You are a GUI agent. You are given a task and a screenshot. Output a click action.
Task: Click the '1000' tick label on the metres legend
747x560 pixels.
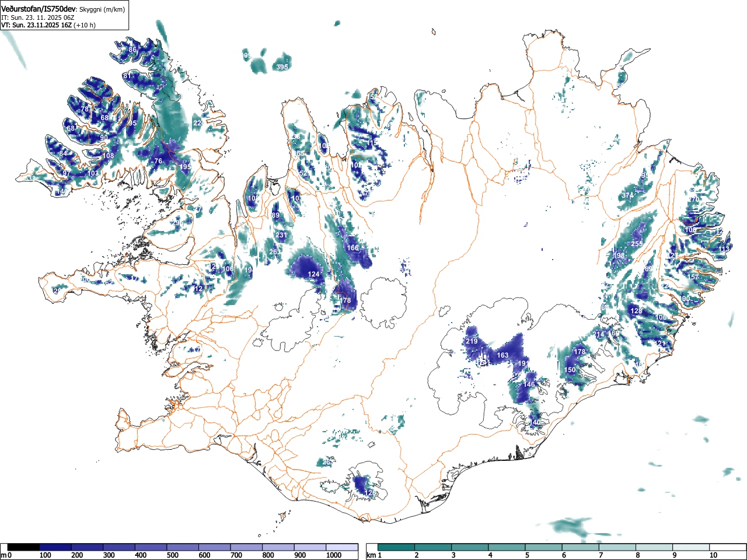coord(334,555)
